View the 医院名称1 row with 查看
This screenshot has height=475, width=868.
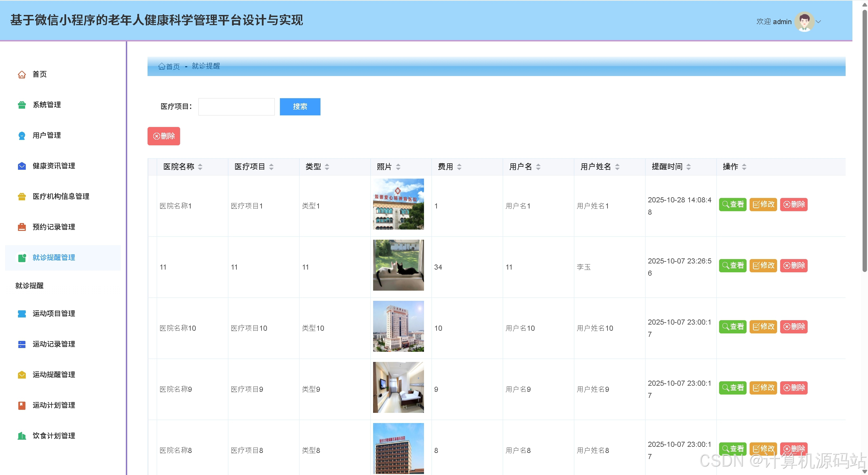click(x=733, y=204)
